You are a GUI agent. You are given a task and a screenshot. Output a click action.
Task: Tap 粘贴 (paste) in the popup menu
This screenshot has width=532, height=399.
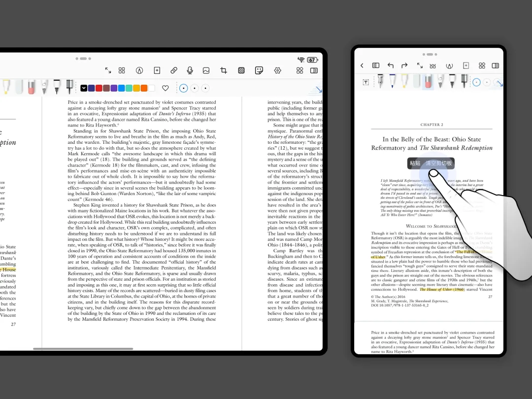click(x=415, y=163)
